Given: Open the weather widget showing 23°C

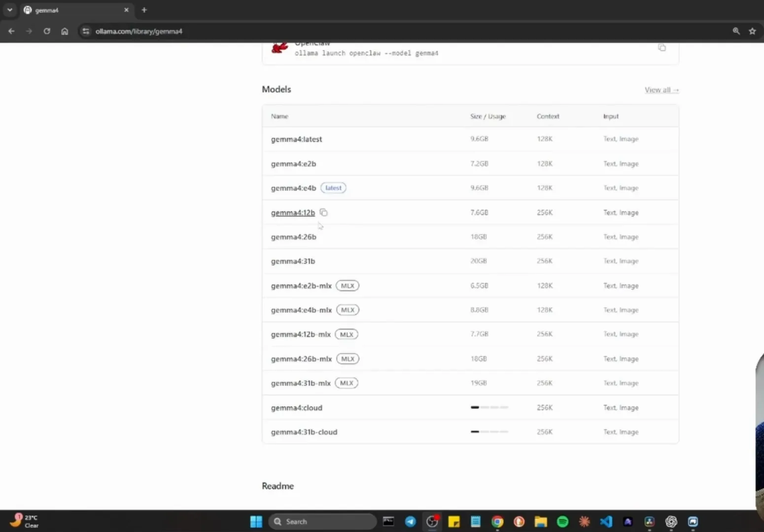Looking at the screenshot, I should (x=25, y=521).
